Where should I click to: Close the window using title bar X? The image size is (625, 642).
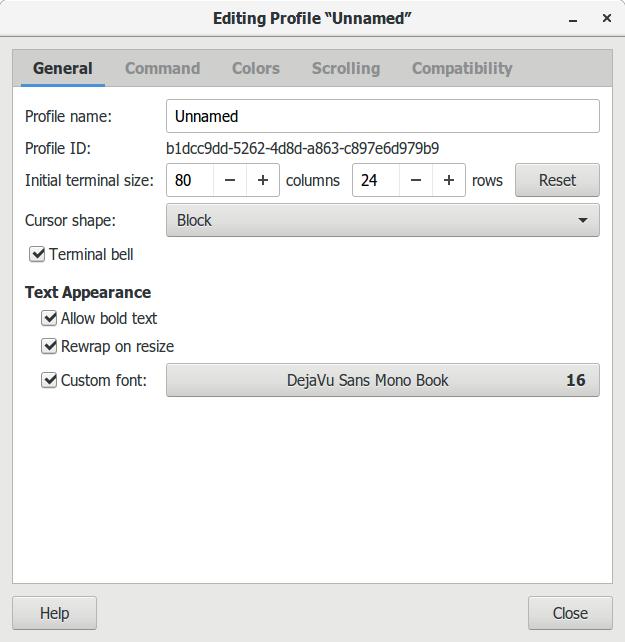click(606, 18)
